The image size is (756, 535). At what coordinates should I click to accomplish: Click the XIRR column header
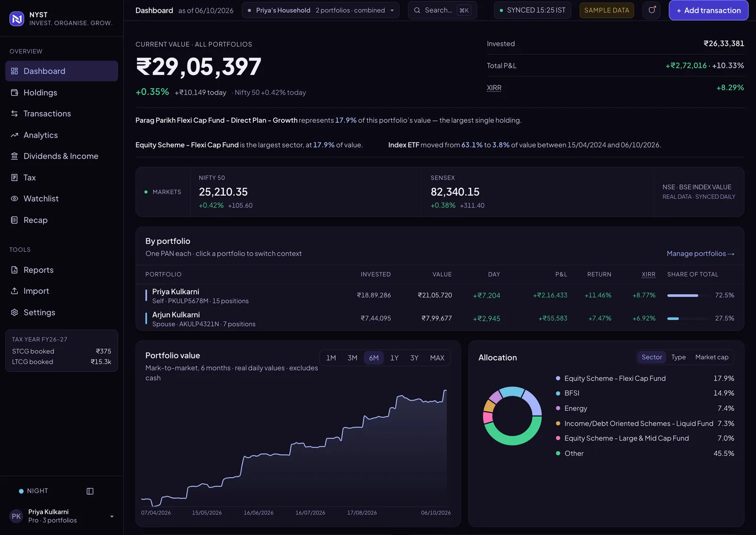pyautogui.click(x=648, y=274)
